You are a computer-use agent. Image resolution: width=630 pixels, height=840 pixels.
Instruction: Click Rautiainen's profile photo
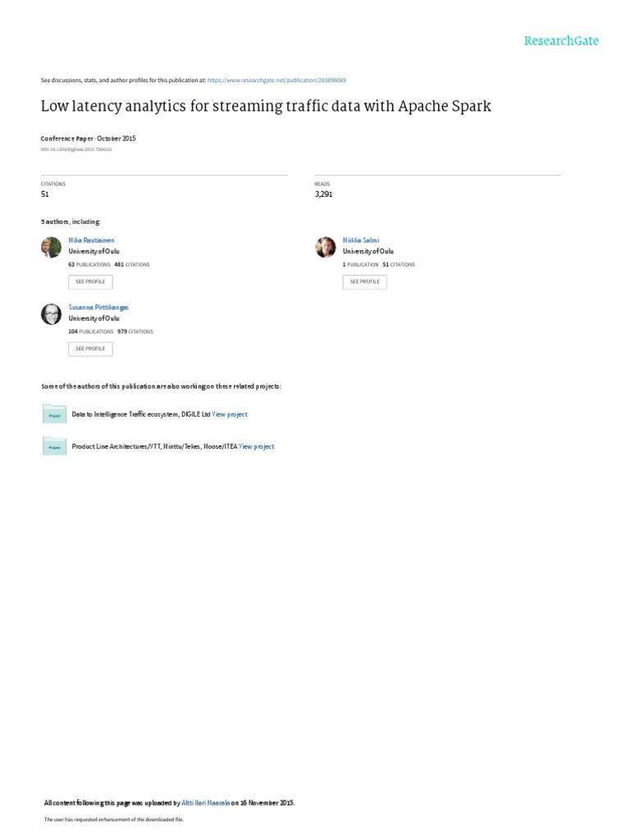pos(52,247)
